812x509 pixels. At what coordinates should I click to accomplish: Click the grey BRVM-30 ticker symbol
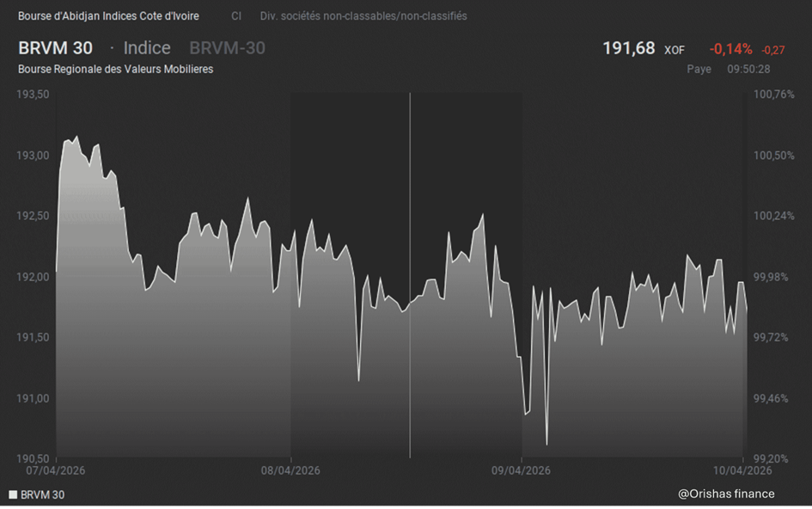click(227, 48)
